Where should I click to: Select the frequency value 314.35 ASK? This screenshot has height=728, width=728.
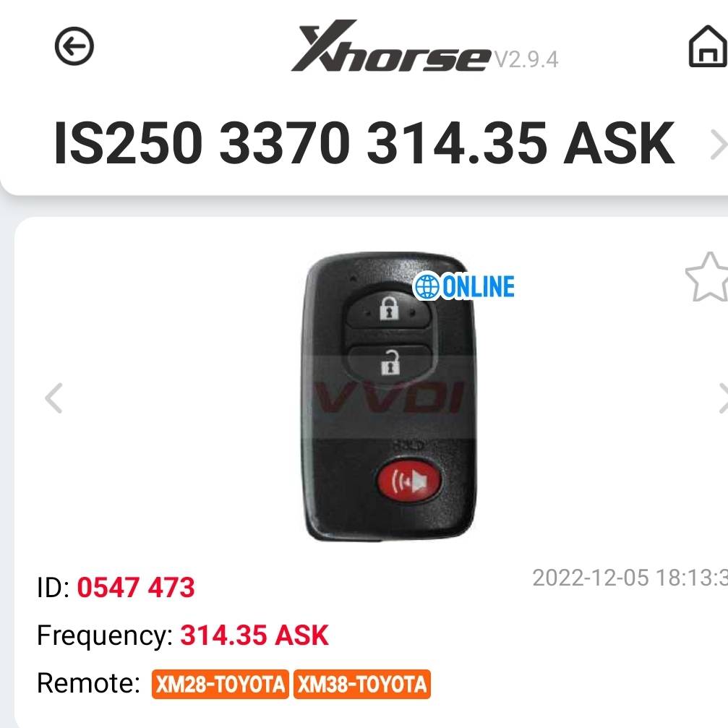254,635
